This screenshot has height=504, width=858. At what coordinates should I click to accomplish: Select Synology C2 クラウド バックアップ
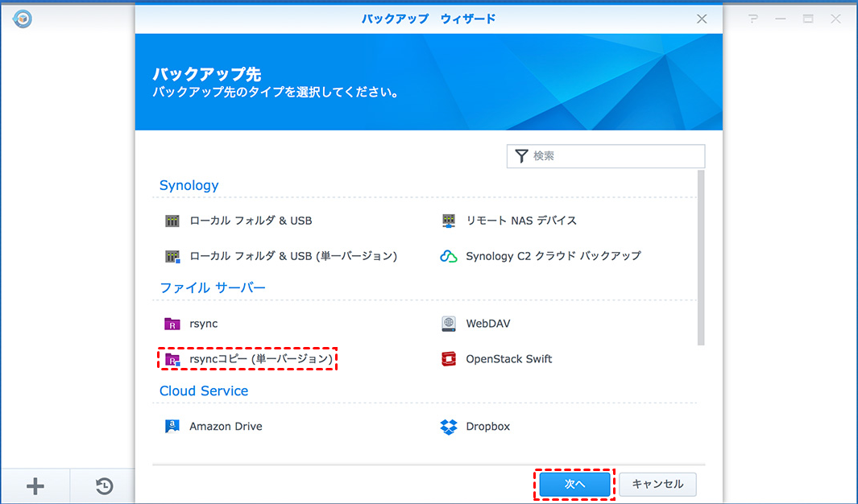[x=553, y=256]
